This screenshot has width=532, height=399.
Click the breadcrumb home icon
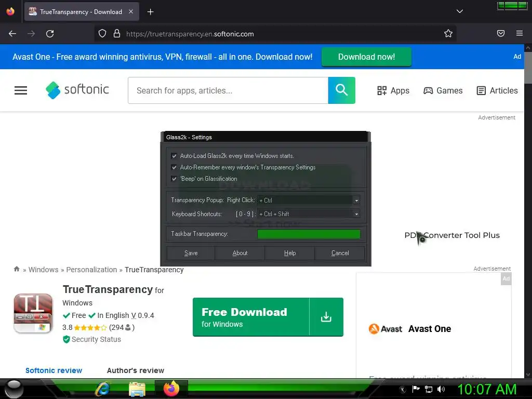(x=17, y=269)
